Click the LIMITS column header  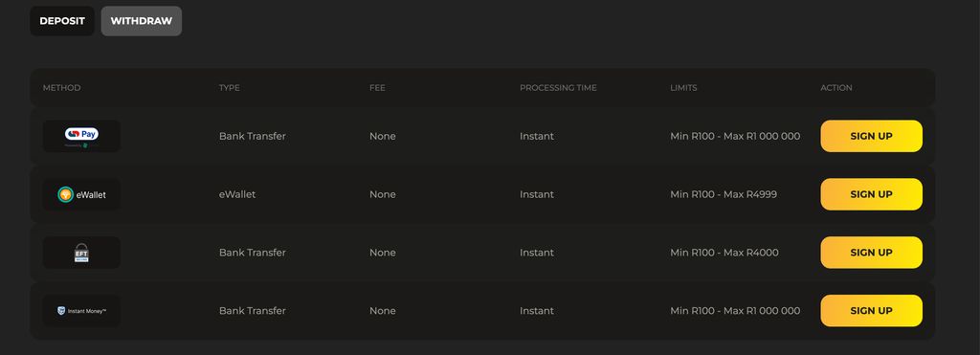(683, 88)
